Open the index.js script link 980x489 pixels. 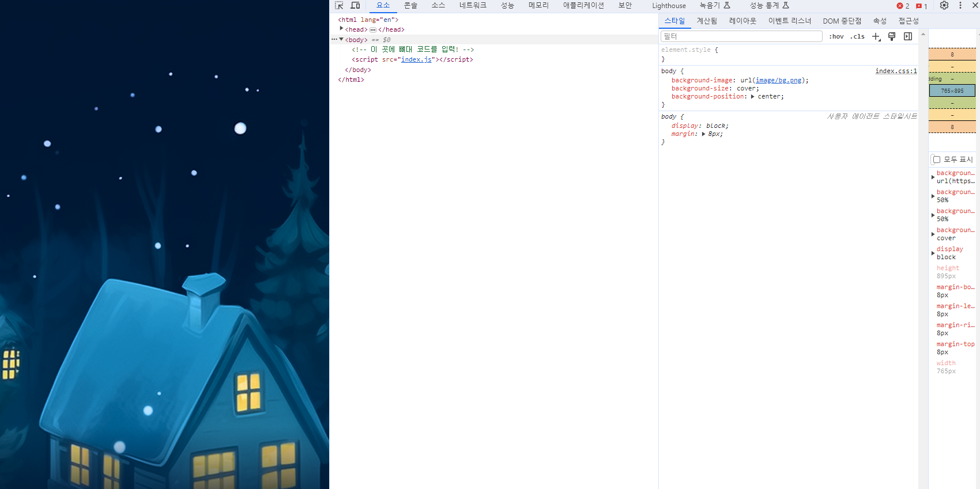point(416,60)
